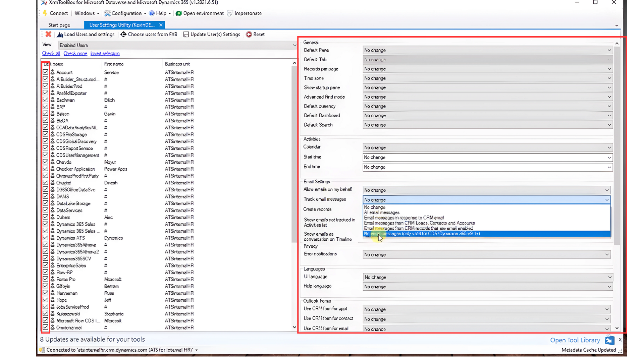This screenshot has width=644, height=362.
Task: Click the settings panel scroll down arrow
Action: [x=617, y=328]
